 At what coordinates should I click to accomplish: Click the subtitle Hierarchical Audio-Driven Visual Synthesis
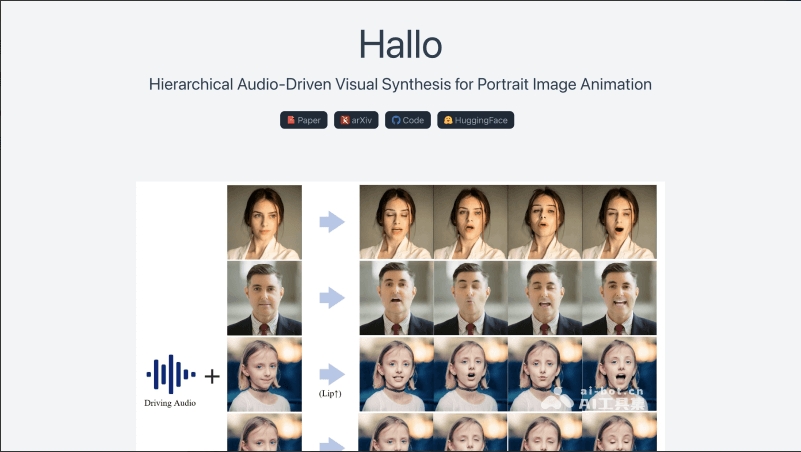pyautogui.click(x=400, y=84)
